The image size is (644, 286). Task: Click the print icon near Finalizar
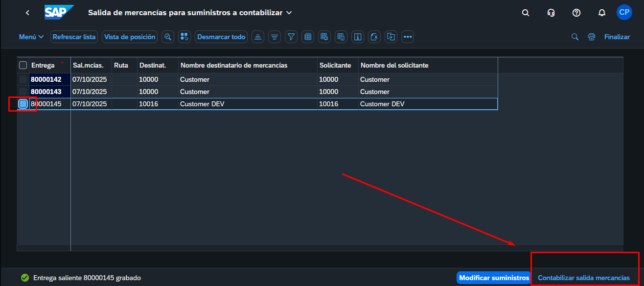592,37
